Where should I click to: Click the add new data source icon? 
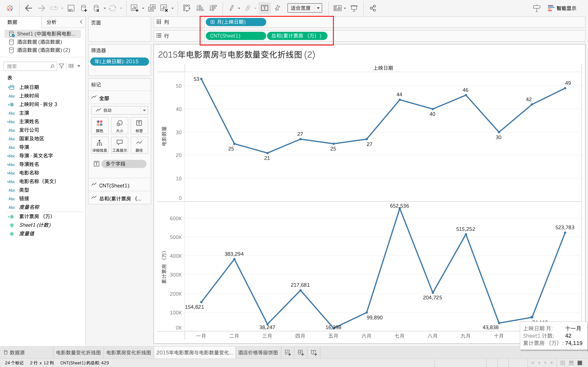[x=84, y=8]
